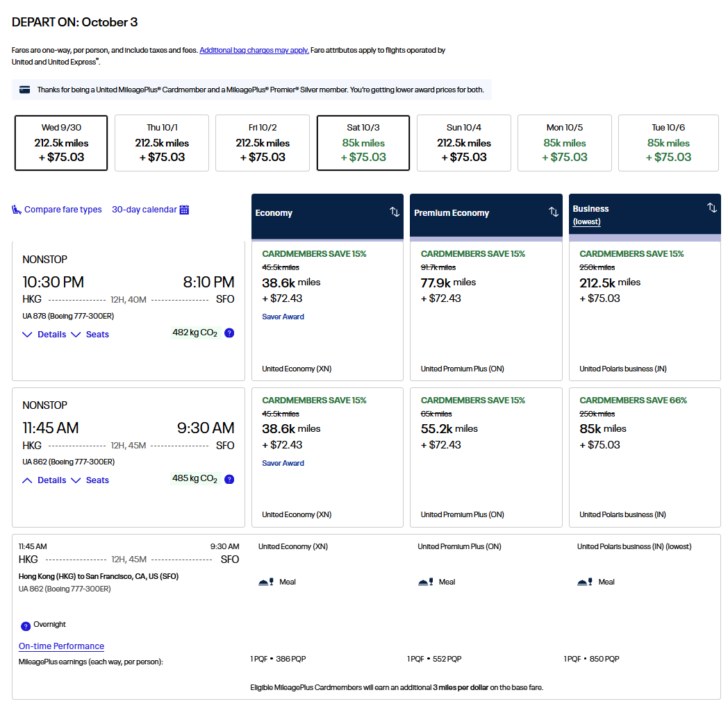
Task: Select the Thu 10/1 date tab
Action: coord(162,143)
